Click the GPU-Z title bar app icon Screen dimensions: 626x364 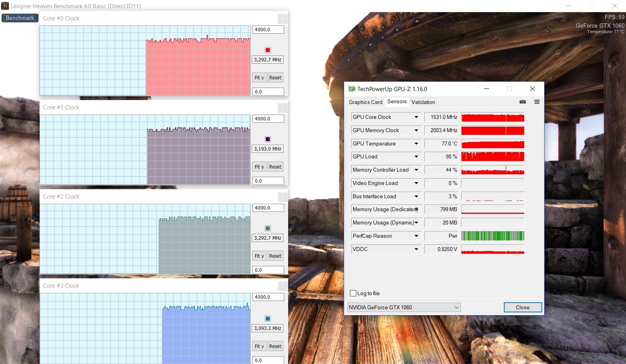pos(352,89)
